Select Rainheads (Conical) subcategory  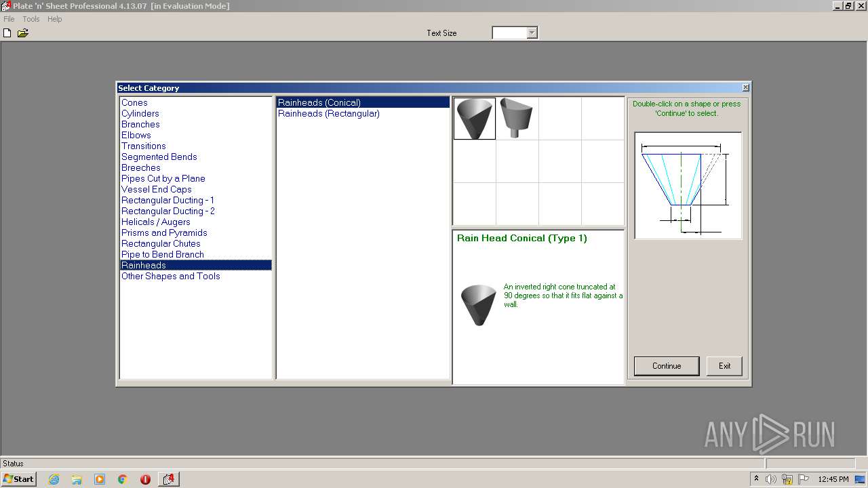(x=363, y=102)
